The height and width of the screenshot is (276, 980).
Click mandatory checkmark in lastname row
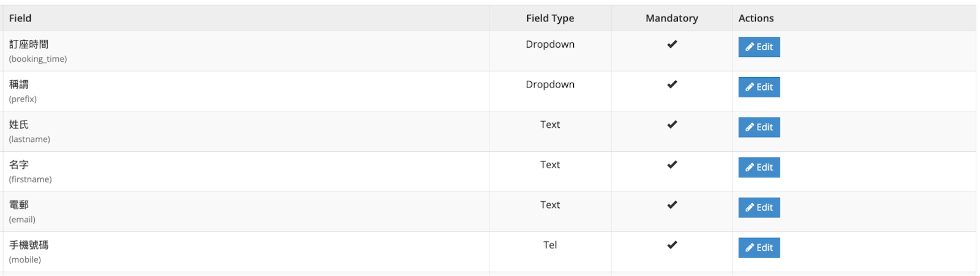(672, 124)
